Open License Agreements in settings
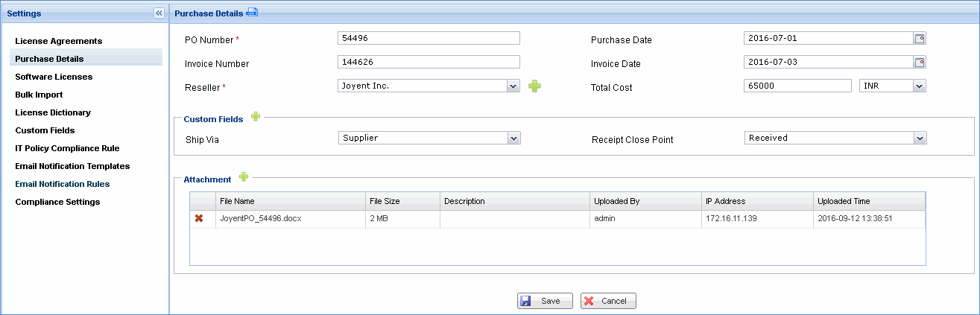Viewport: 980px width, 315px height. pyautogui.click(x=58, y=41)
